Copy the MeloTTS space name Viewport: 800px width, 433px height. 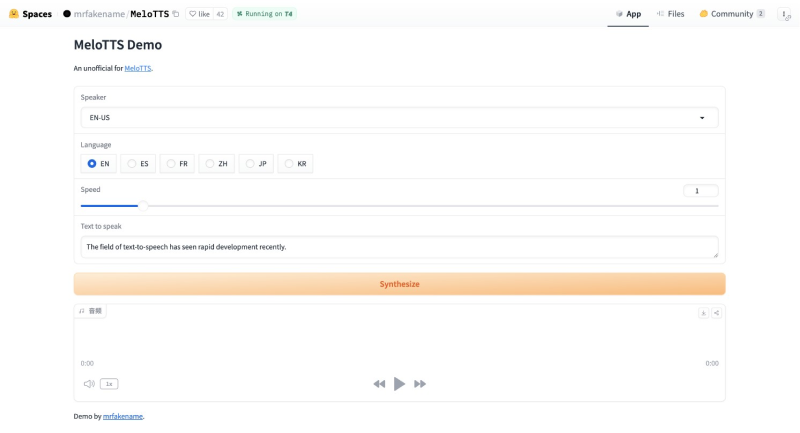pyautogui.click(x=176, y=14)
